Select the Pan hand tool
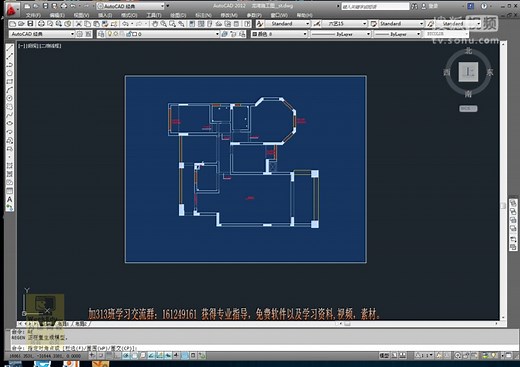Image resolution: width=520 pixels, height=367 pixels. tap(155, 24)
